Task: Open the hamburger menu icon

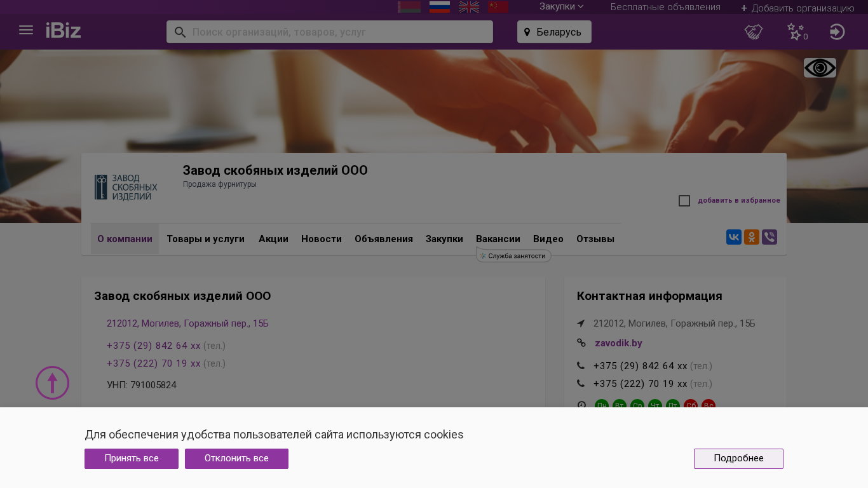Action: tap(26, 30)
